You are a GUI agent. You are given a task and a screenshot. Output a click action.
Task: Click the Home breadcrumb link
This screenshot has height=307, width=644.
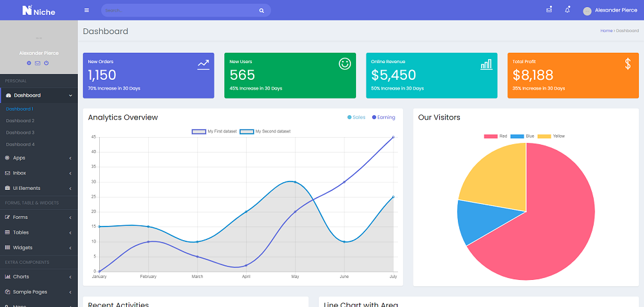click(x=606, y=31)
